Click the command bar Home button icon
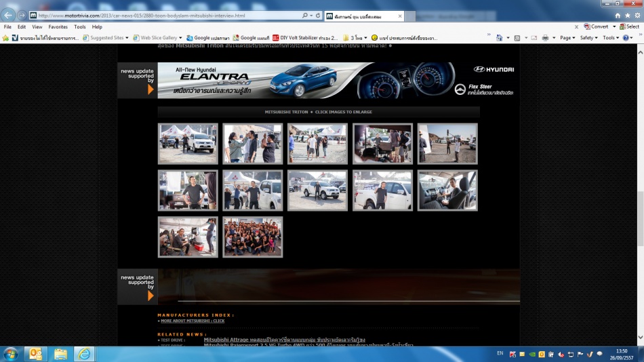644x362 pixels. point(500,38)
